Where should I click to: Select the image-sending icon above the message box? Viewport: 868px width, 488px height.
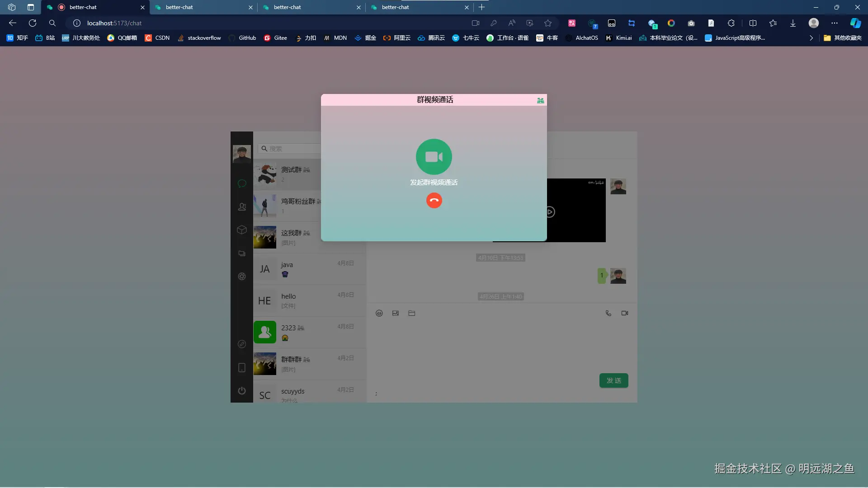(x=395, y=313)
